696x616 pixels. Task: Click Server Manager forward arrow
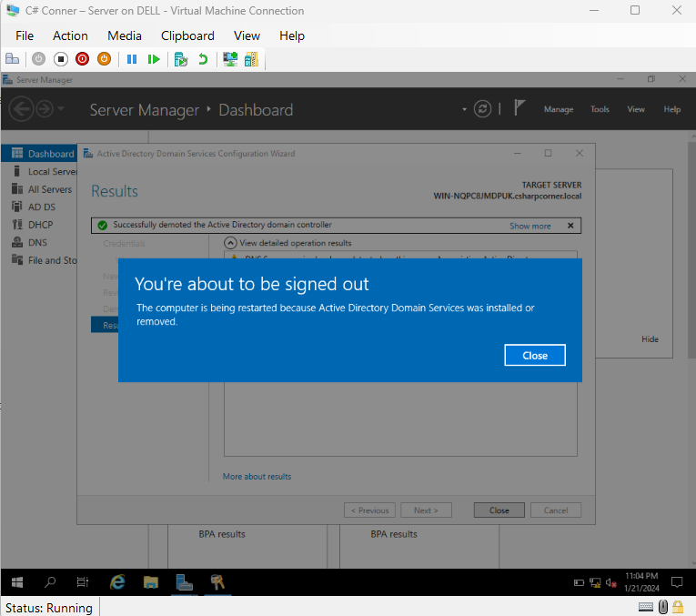[x=45, y=108]
